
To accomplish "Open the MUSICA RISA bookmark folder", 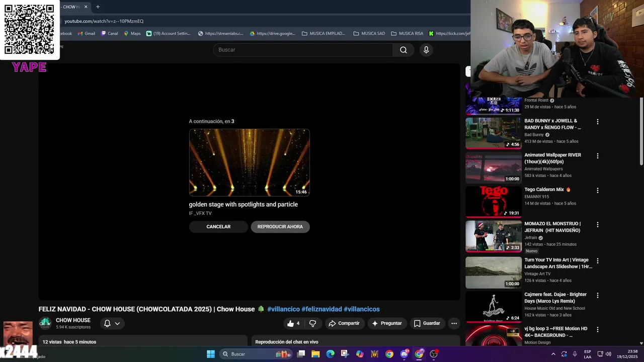I will [407, 34].
